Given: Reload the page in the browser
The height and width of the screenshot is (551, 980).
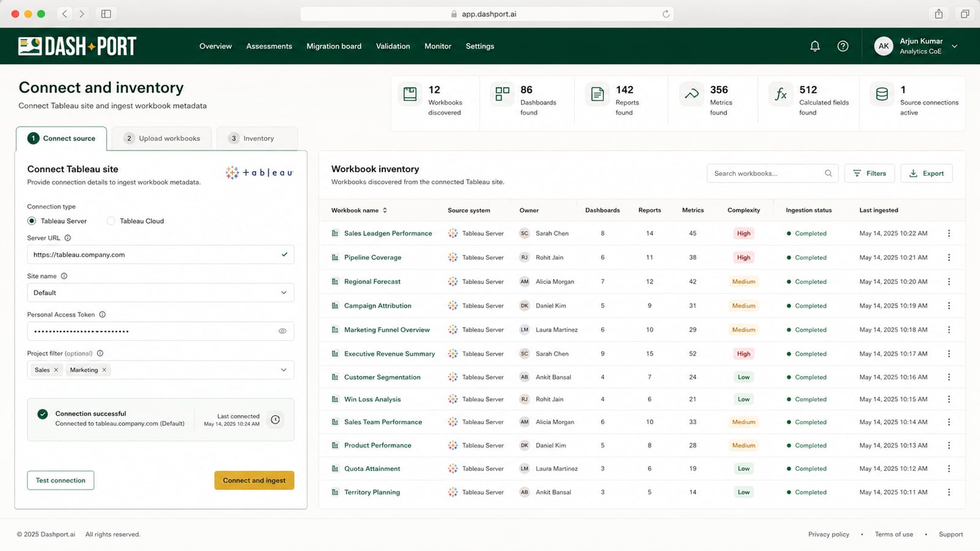Looking at the screenshot, I should tap(666, 14).
